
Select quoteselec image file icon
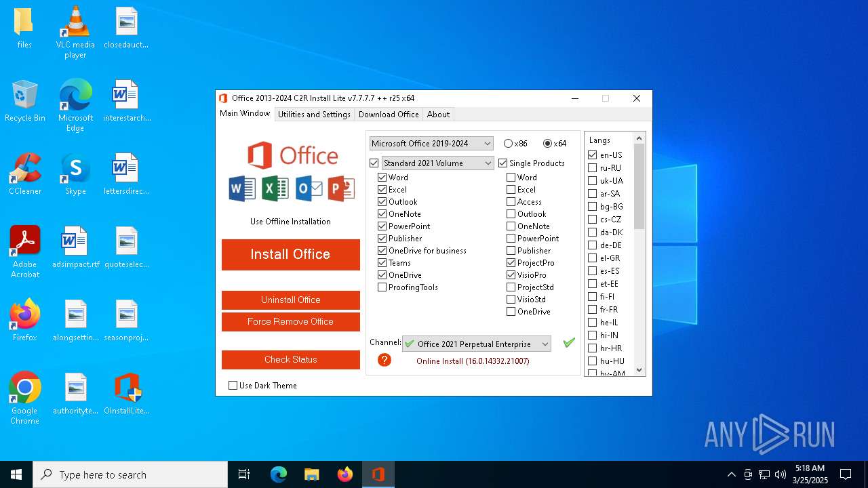coord(127,247)
